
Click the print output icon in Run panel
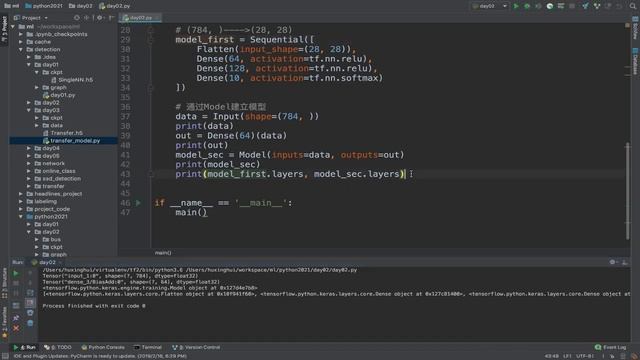(x=30, y=313)
